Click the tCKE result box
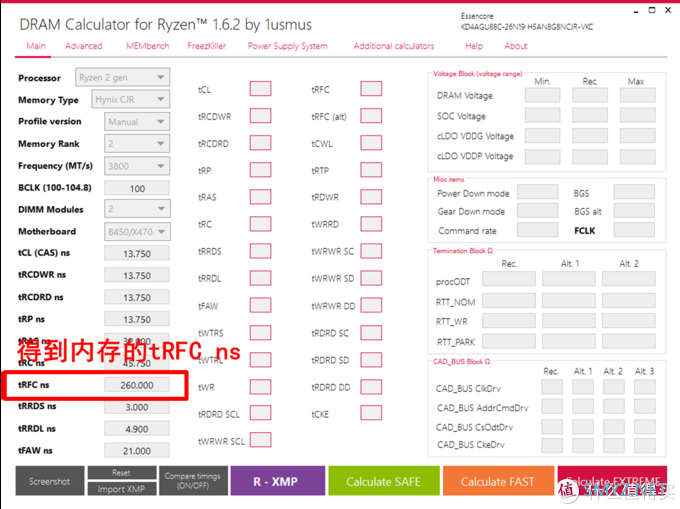 point(371,413)
